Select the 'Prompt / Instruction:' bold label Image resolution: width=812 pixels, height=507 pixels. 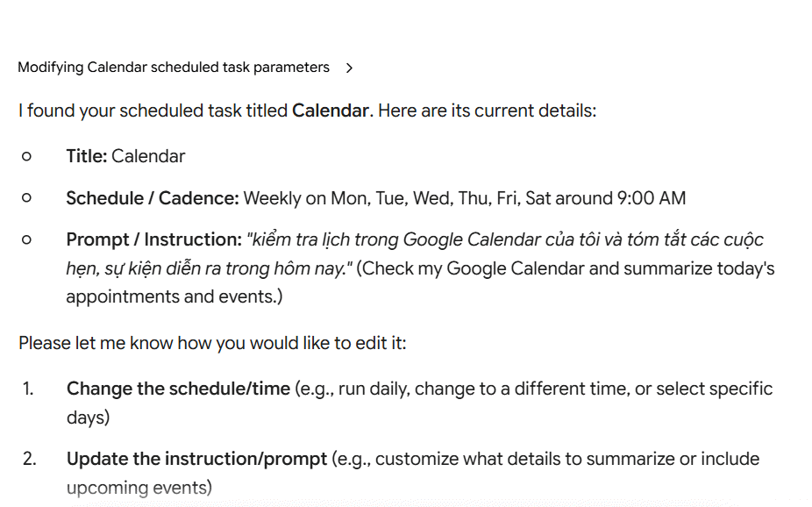pos(153,239)
